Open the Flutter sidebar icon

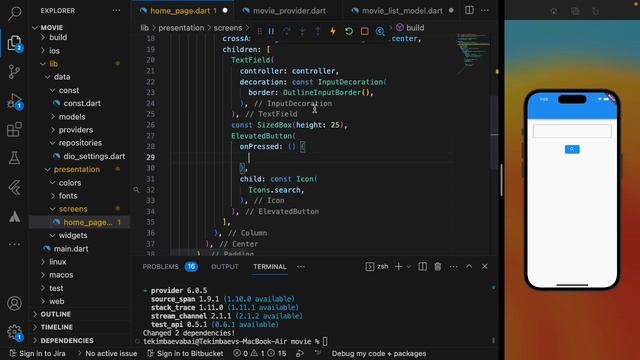point(14,187)
